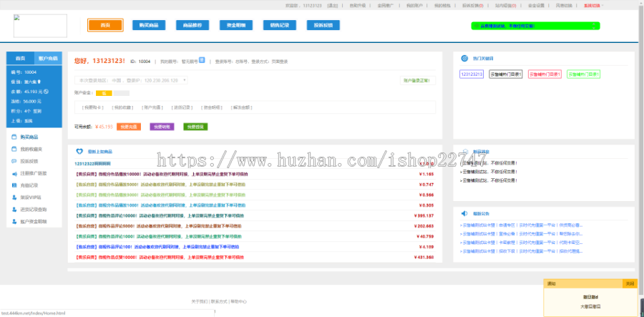Screen dimensions: 644x317
Task: Click the 架设VIP站 user icon
Action: tap(14, 197)
